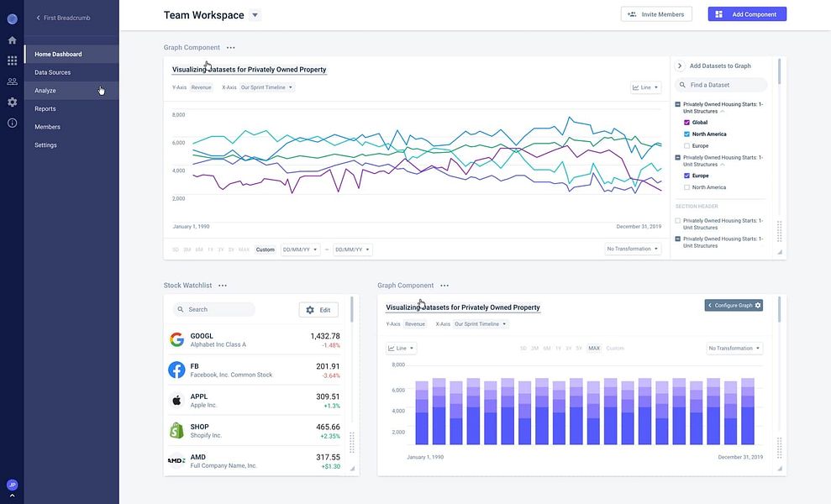The height and width of the screenshot is (504, 831).
Task: Select the MAX time range in bar graph
Action: (x=594, y=349)
